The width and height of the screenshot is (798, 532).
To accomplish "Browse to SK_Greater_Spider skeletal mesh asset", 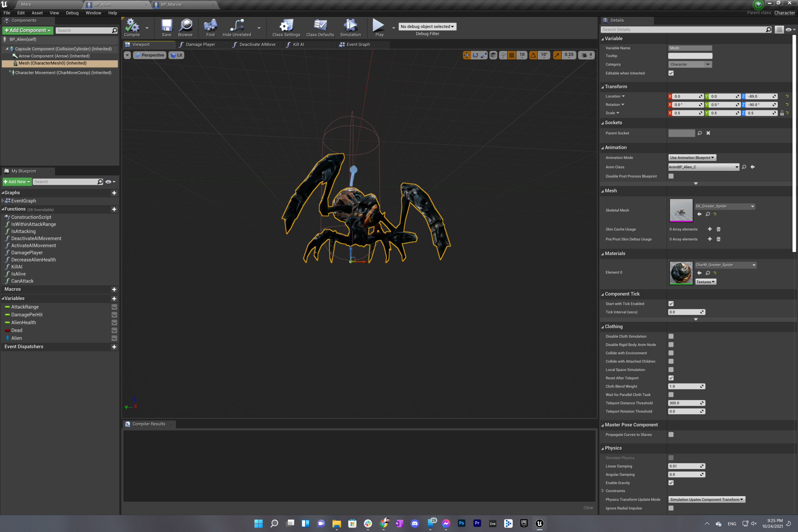I will (708, 214).
